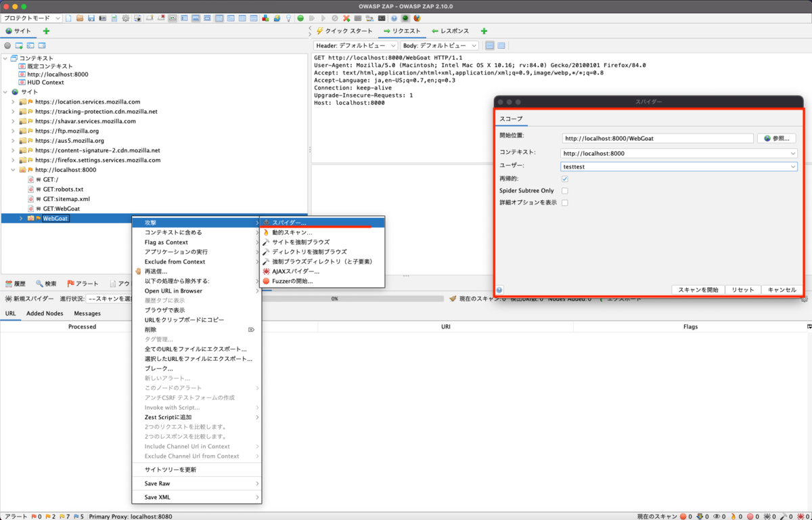Viewport: 812px width, 520px height.
Task: Select スパイダー... in the attack submenu
Action: pyautogui.click(x=323, y=222)
